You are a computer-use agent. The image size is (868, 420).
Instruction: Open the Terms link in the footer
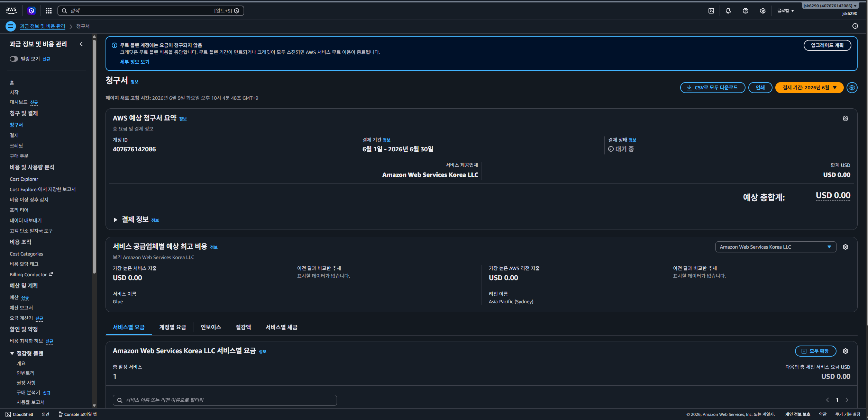click(x=823, y=414)
